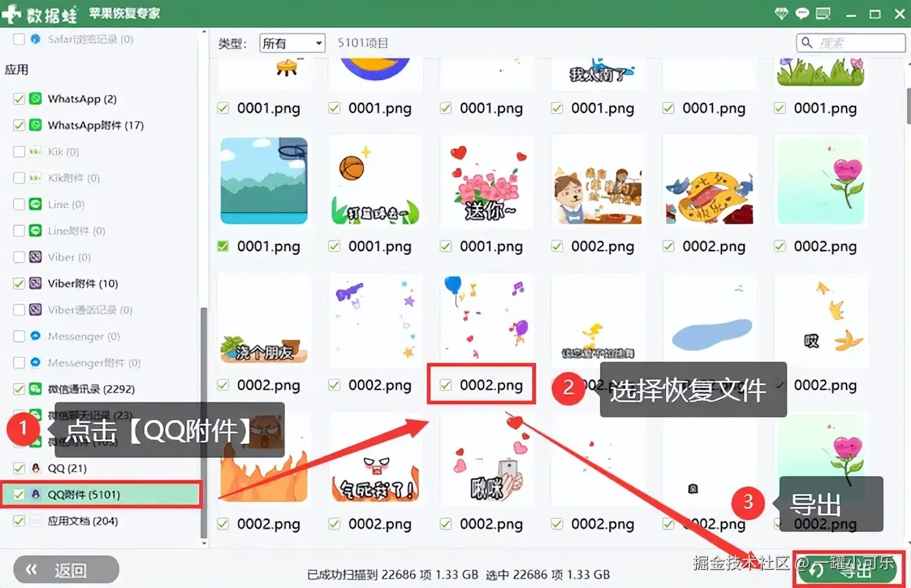The width and height of the screenshot is (911, 588).
Task: Open the 送你~ pink flowers thumbnail
Action: 487,181
